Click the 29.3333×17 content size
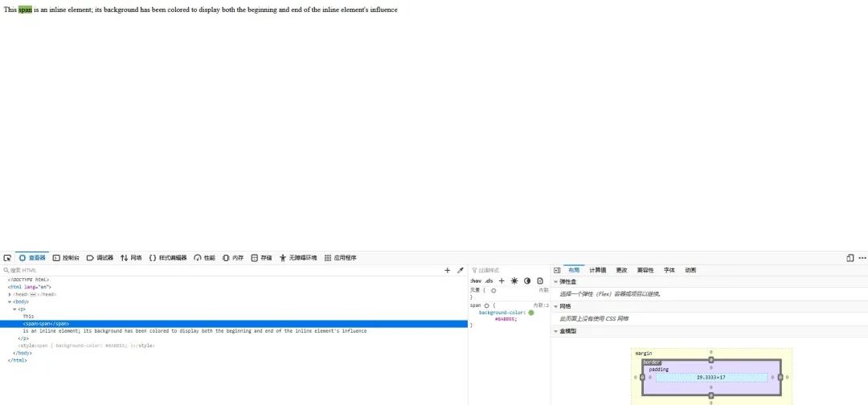Viewport: 868px width, 405px height. 710,378
